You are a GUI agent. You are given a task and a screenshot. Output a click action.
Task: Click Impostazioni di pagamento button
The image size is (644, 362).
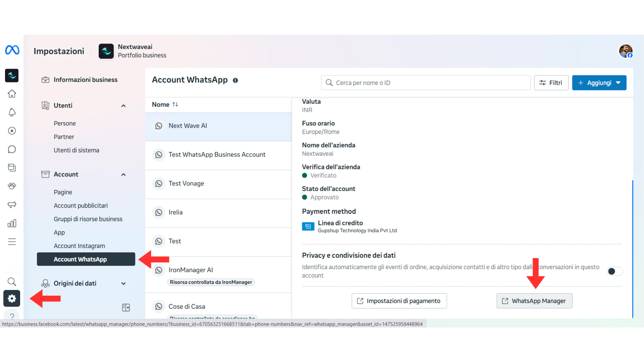coord(399,301)
